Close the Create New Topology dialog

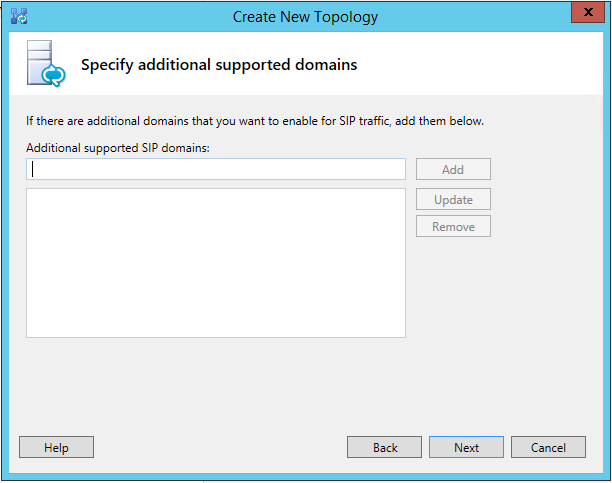click(x=588, y=12)
